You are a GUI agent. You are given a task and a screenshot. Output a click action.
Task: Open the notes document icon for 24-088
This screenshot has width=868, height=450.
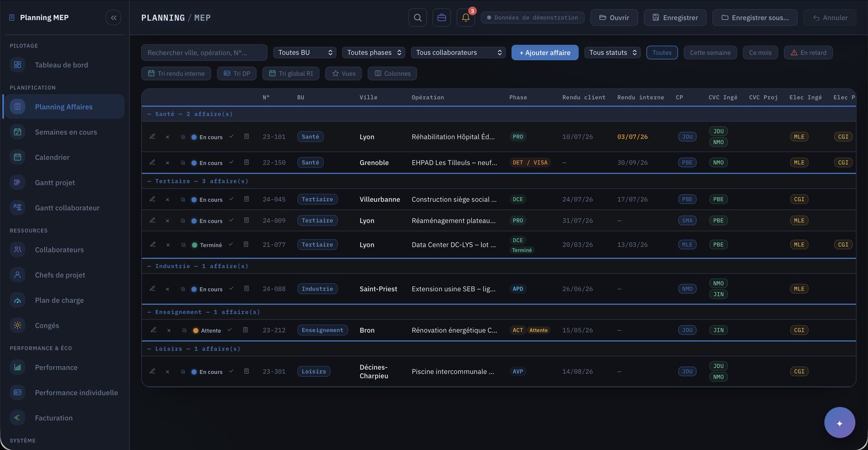pyautogui.click(x=247, y=289)
